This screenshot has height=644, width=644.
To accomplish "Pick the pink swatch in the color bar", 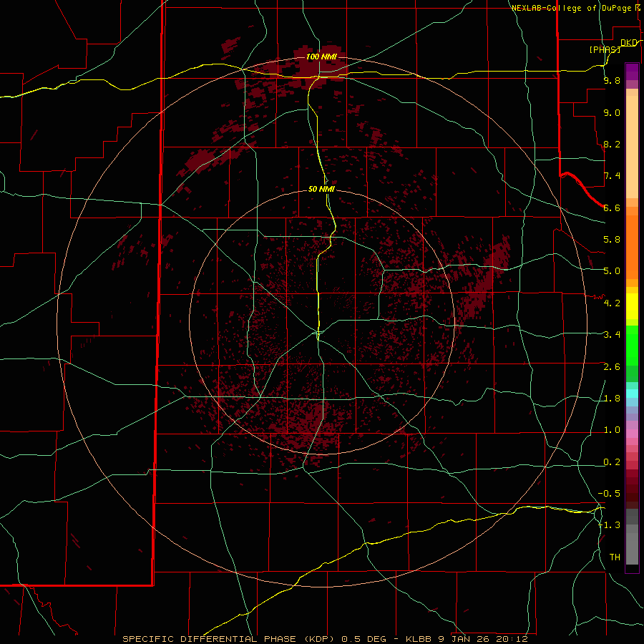I will [632, 434].
